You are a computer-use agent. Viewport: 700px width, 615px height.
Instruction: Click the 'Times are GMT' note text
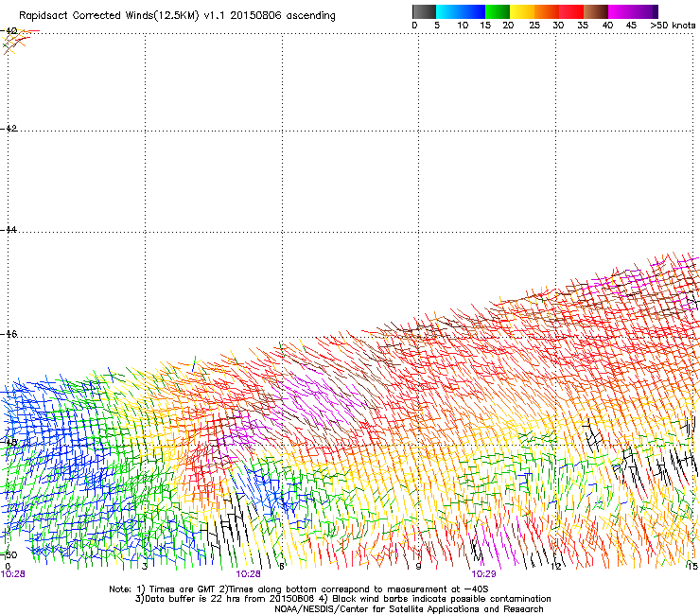[x=183, y=589]
